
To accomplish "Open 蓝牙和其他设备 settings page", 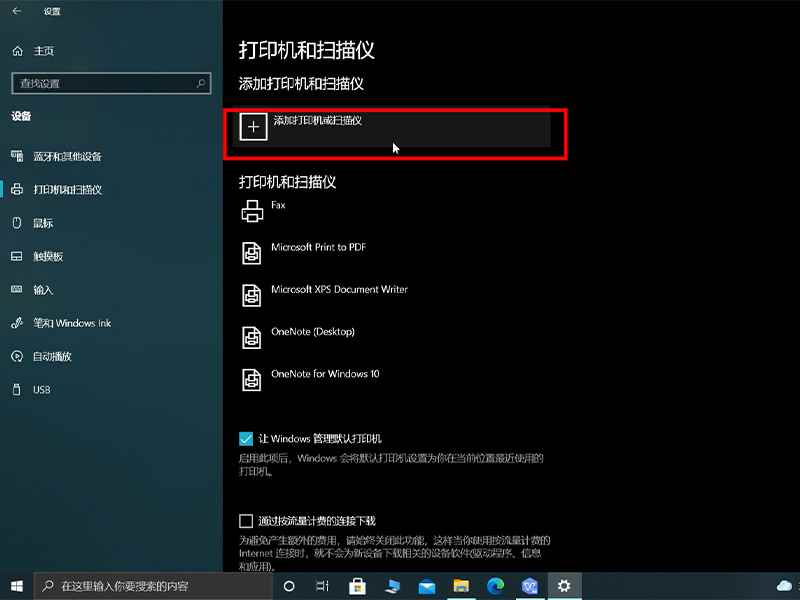I will pyautogui.click(x=66, y=157).
